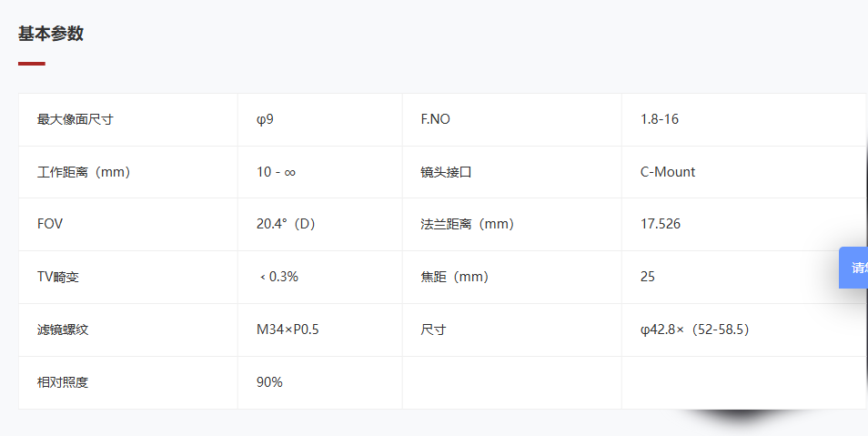Click the TV畸变 label cell
This screenshot has height=436, width=868.
point(128,277)
